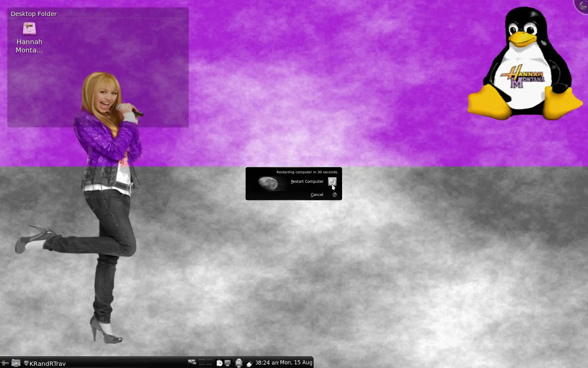Open the device notifier icon
Viewport: 588px width, 368px height.
(x=239, y=363)
